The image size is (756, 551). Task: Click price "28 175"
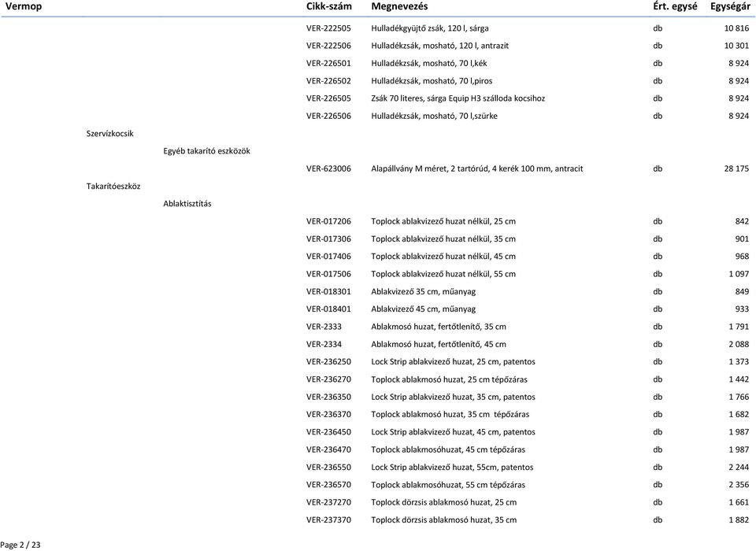[736, 168]
